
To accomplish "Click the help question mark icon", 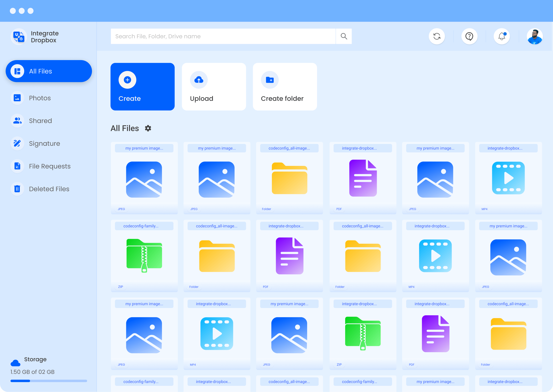I will pos(469,36).
